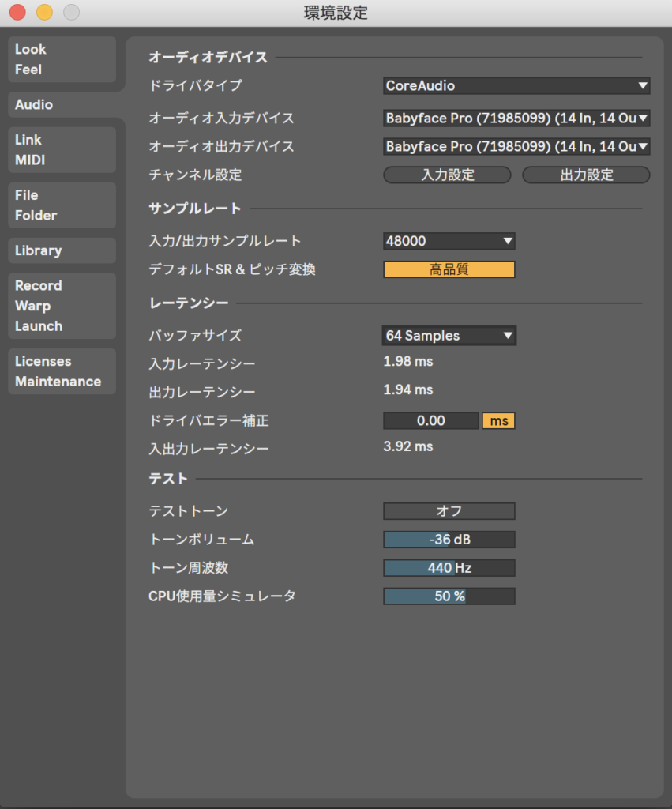
Task: Adjust the -36 dB tone volume slider
Action: click(x=449, y=540)
